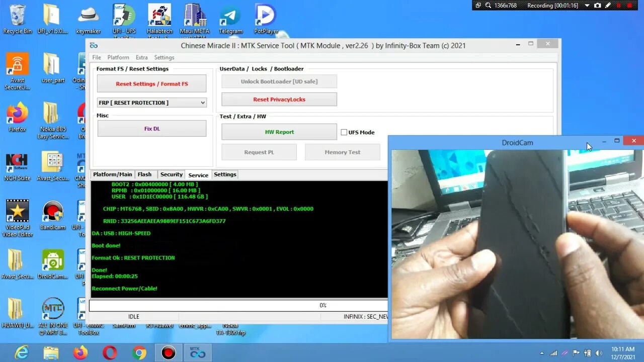
Task: Switch to the Settings tab
Action: click(x=225, y=174)
